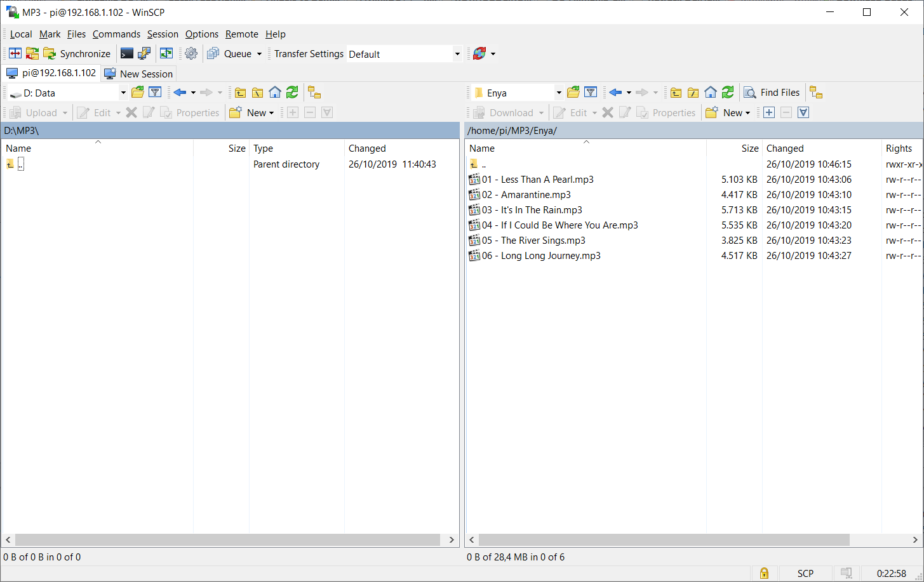Click filter icon in local panel toolbar
924x582 pixels.
point(155,93)
